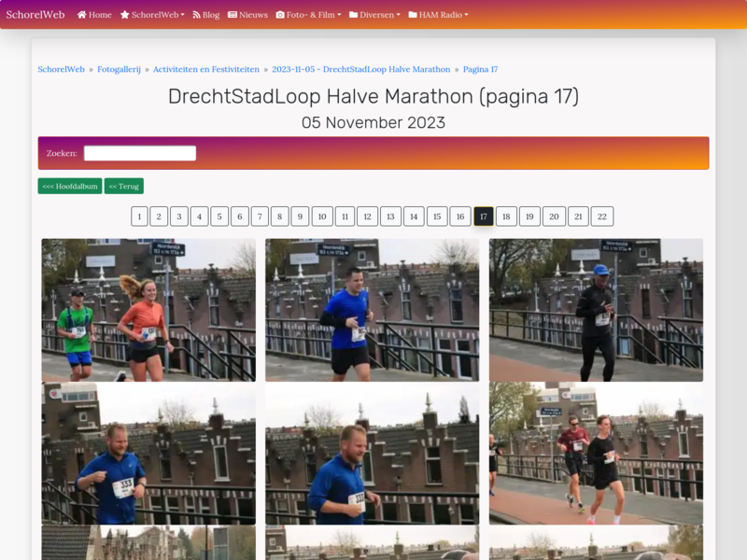Open photo of bearded runner with full 333 bib
This screenshot has height=560, width=747.
click(148, 454)
